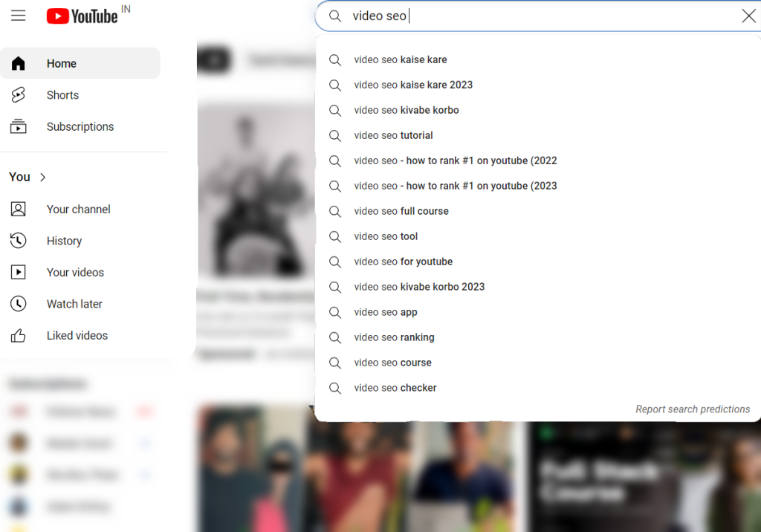Viewport: 761px width, 532px height.
Task: Click the Your videos play icon
Action: [x=20, y=272]
